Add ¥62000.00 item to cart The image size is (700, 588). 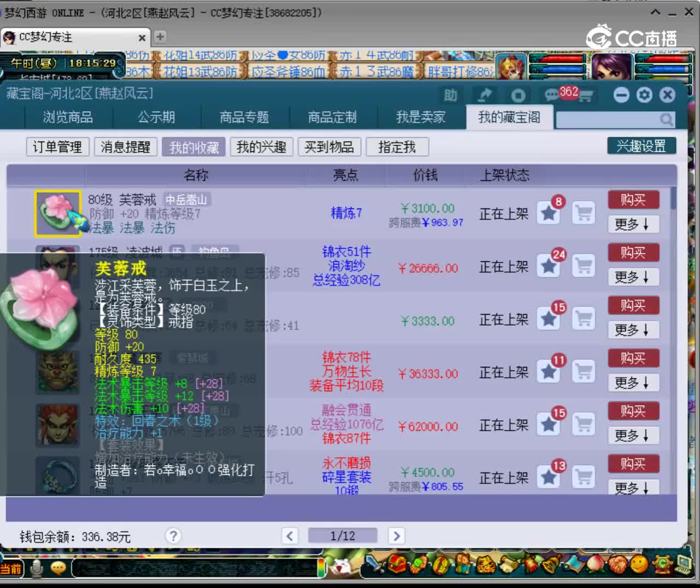(584, 425)
